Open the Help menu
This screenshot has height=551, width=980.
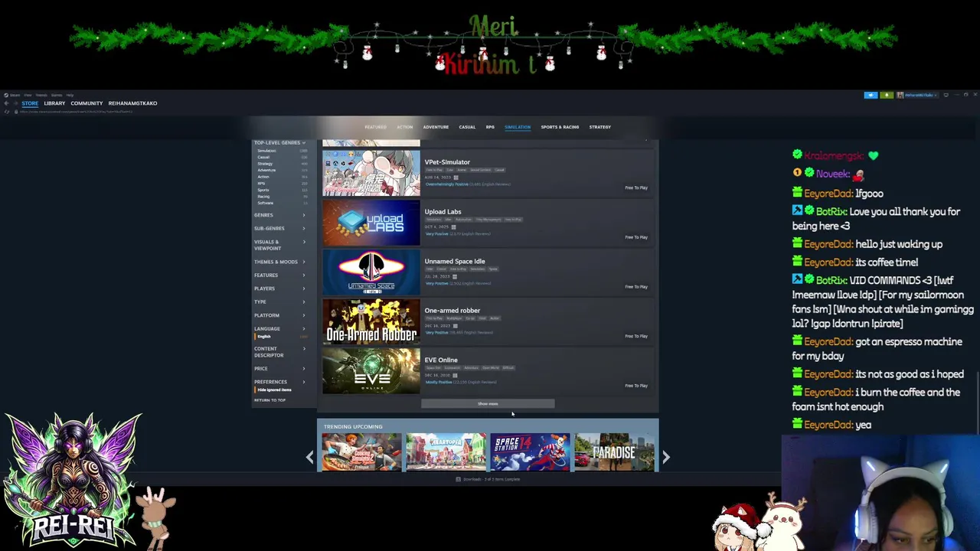(x=70, y=95)
